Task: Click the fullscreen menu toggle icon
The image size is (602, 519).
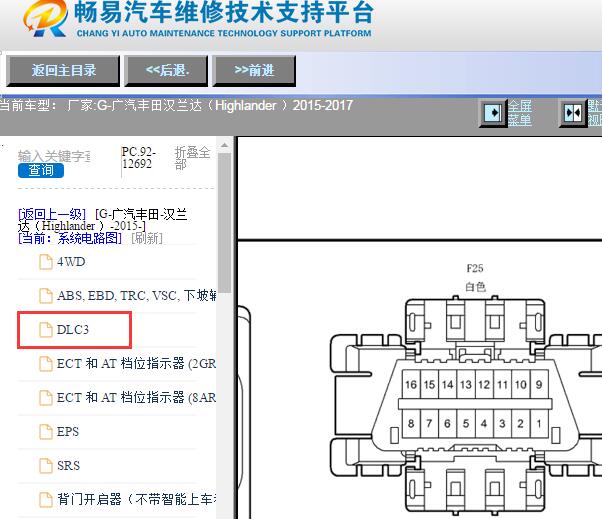Action: tap(493, 113)
